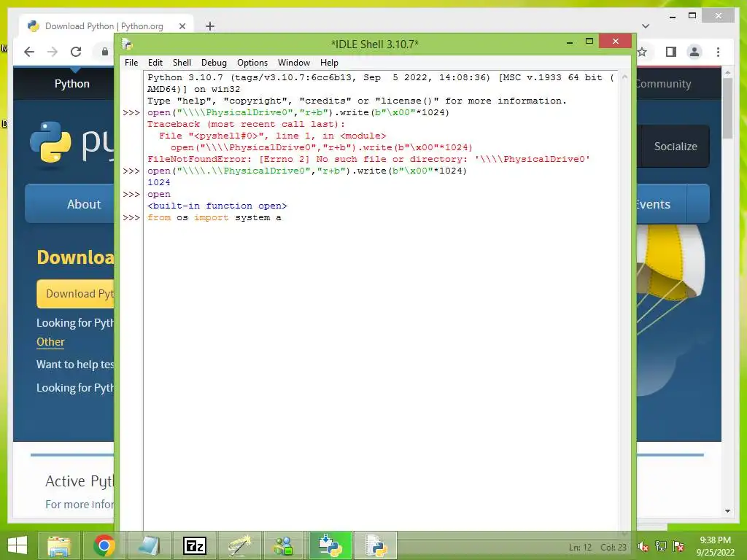Open a new Chrome tab
The image size is (747, 560).
pyautogui.click(x=210, y=26)
